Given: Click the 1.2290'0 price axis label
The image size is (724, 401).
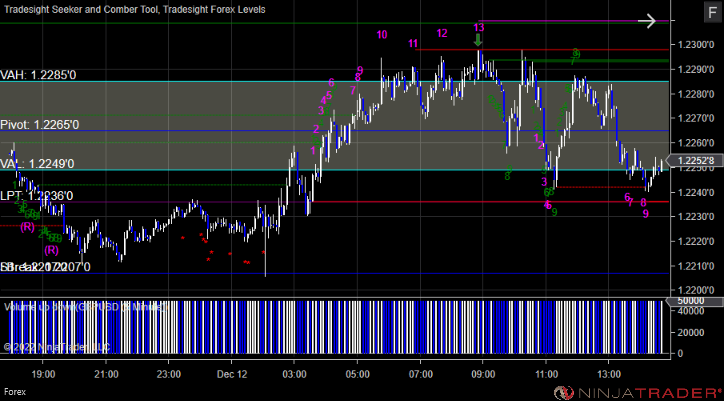Looking at the screenshot, I should click(694, 69).
